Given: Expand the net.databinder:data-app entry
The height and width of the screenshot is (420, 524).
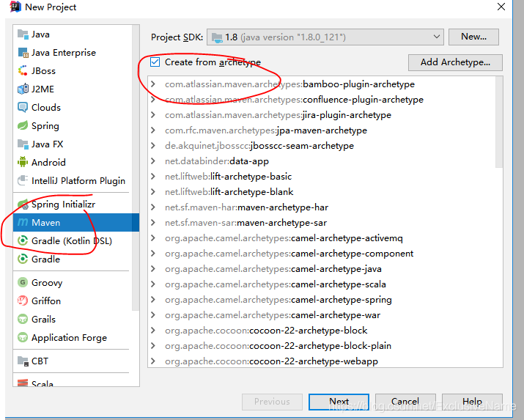Looking at the screenshot, I should coord(153,161).
